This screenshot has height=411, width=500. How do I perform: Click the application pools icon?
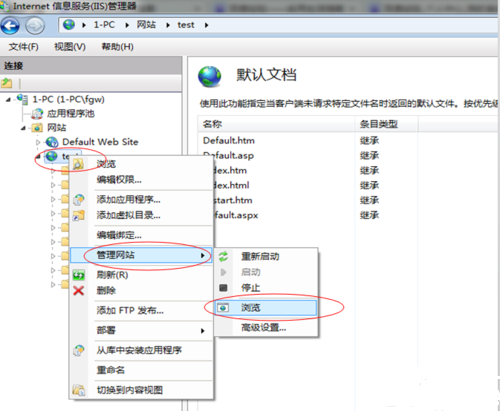point(37,114)
